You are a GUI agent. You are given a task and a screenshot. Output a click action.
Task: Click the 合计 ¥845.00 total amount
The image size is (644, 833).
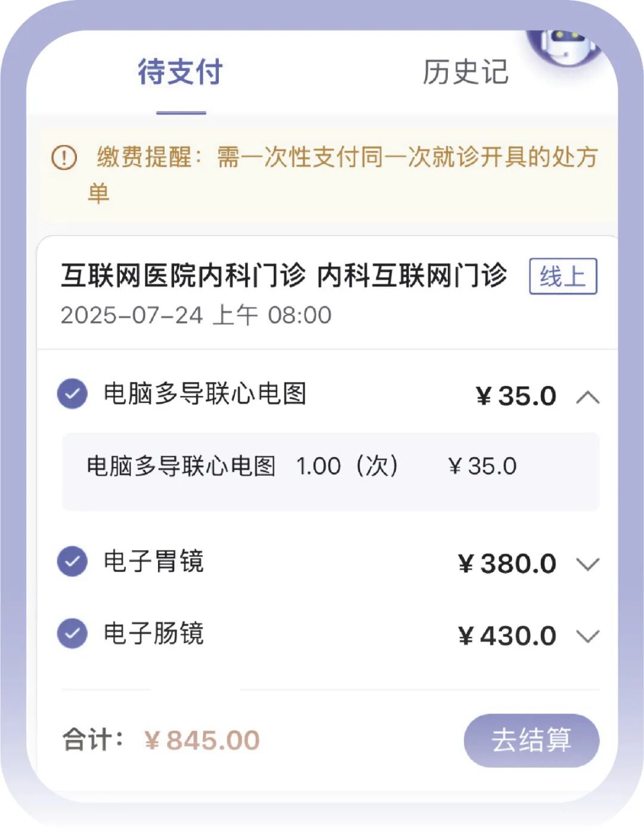coord(202,741)
